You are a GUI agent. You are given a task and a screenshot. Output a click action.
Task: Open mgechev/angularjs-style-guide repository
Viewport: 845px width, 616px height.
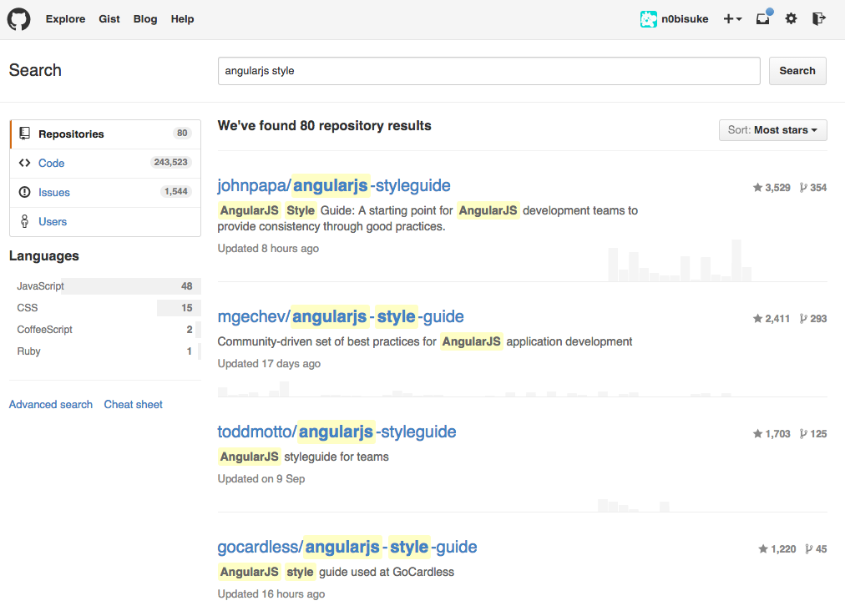(341, 316)
